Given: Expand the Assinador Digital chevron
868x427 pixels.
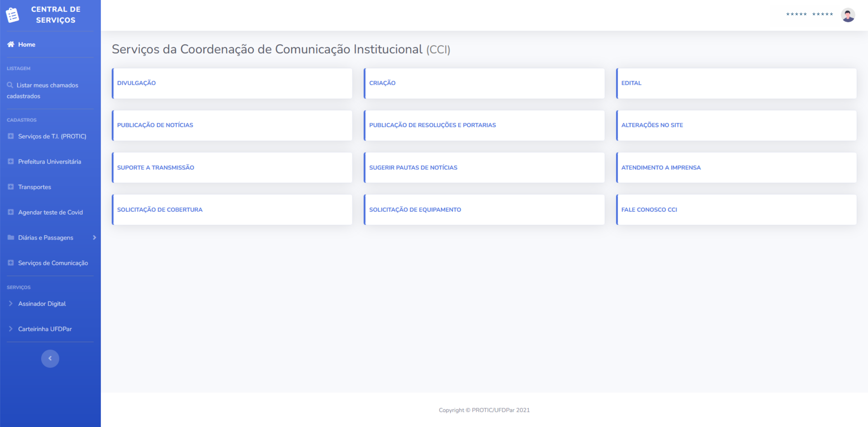Looking at the screenshot, I should pos(11,303).
